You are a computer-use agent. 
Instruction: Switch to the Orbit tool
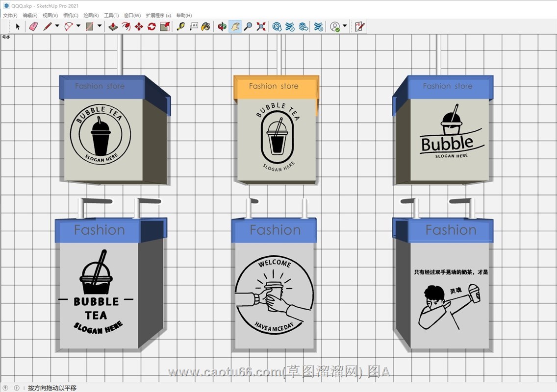point(222,26)
